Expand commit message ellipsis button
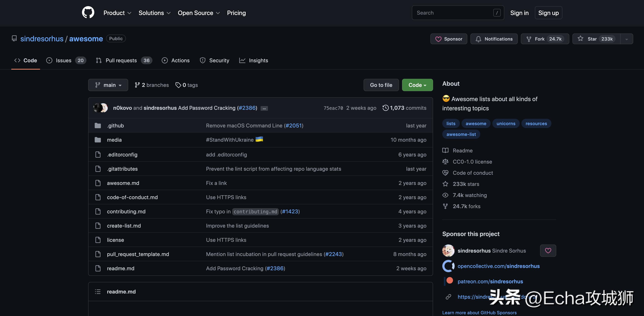This screenshot has width=644, height=316. pos(264,108)
